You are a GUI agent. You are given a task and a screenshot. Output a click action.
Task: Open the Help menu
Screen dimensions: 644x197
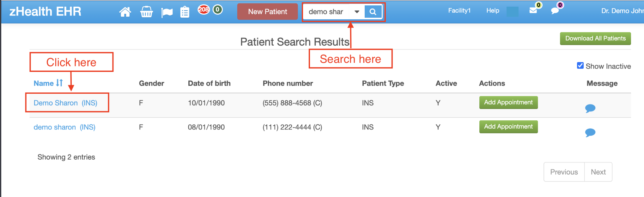click(493, 10)
